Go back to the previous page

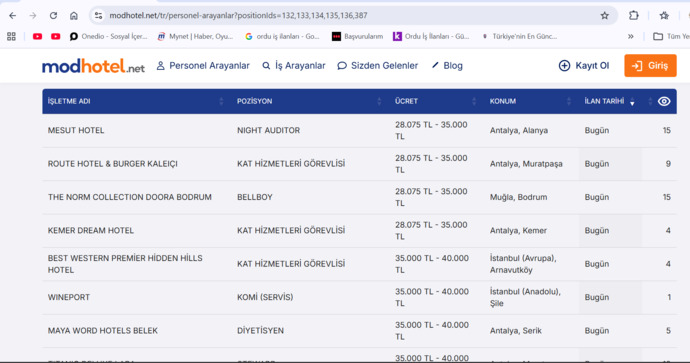click(x=12, y=15)
